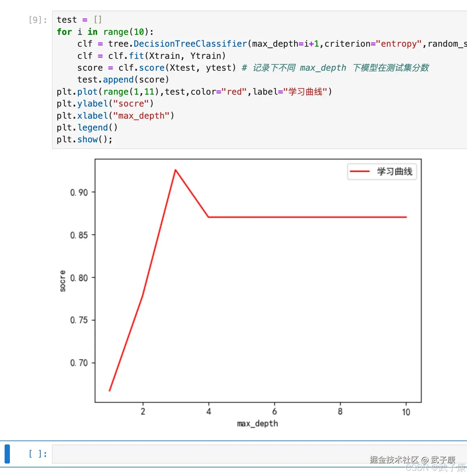Click the "max_depth" x-axis label on the plot

tap(258, 424)
